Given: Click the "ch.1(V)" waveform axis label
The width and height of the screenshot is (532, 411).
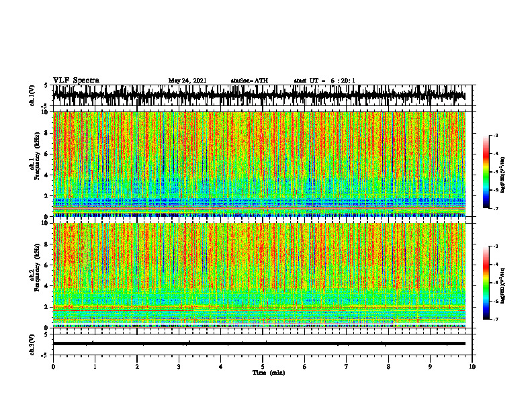Looking at the screenshot, I should click(x=32, y=95).
